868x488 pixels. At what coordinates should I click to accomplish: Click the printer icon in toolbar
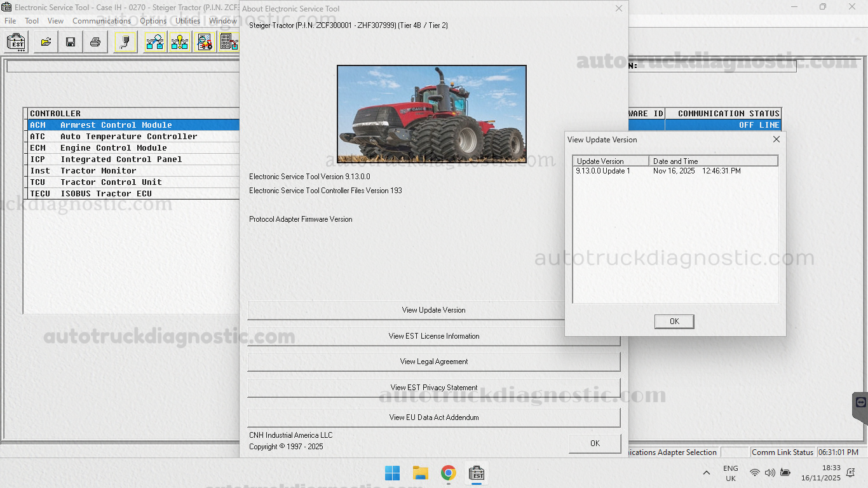tap(95, 43)
